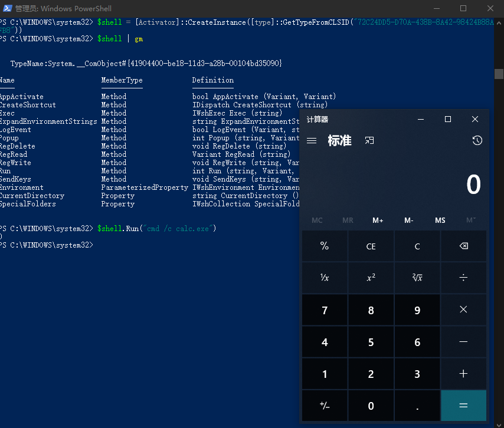This screenshot has height=428, width=504.
Task: Open the memory list dropdown M
Action: [x=470, y=220]
